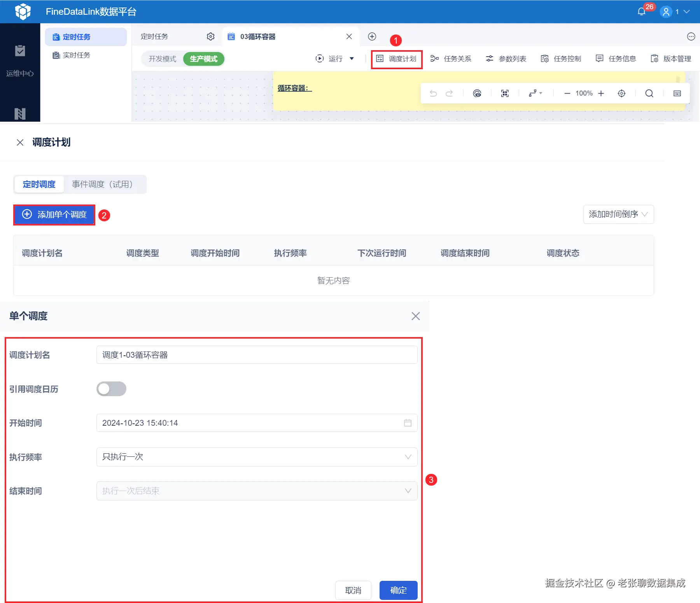Click the 调度结束时间 column header
Viewport: 700px width, 603px height.
465,253
